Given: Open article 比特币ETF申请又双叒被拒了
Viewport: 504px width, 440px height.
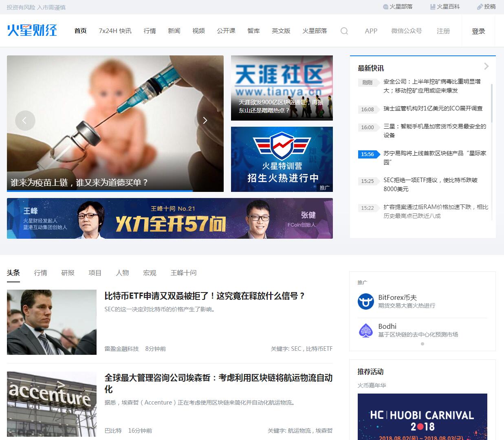Looking at the screenshot, I should 205,296.
